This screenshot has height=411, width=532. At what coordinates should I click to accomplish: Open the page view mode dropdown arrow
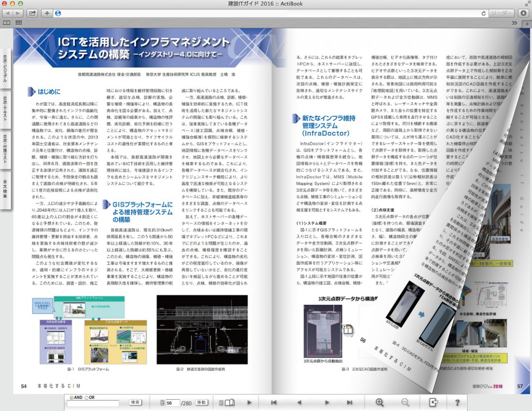(x=222, y=403)
